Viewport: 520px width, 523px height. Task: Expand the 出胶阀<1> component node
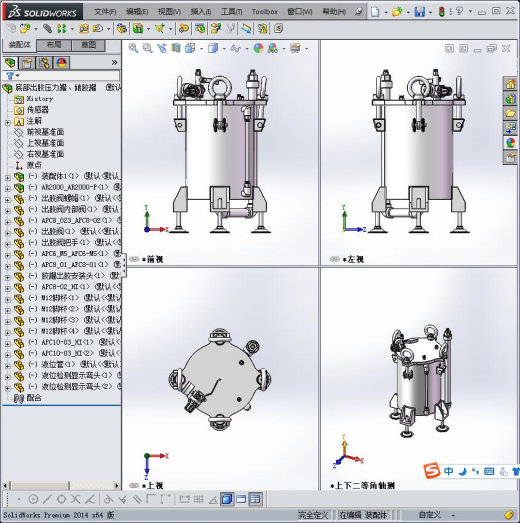tap(8, 233)
